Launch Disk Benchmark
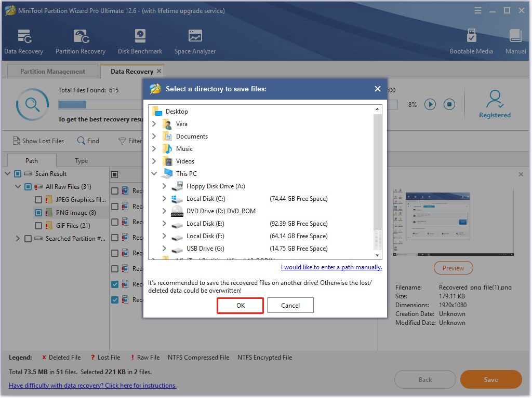Screen dimensions: 532x398 [140, 42]
